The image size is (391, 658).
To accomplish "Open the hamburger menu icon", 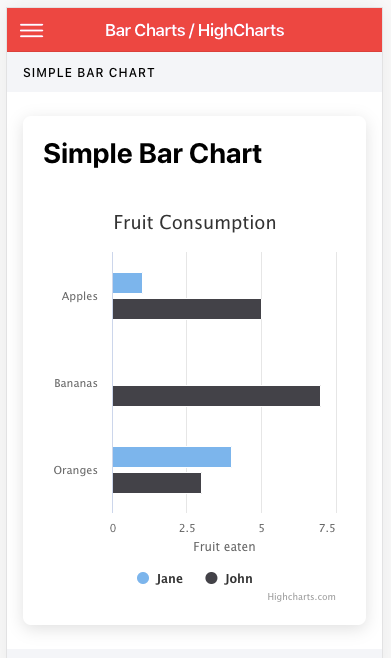I will tap(31, 31).
